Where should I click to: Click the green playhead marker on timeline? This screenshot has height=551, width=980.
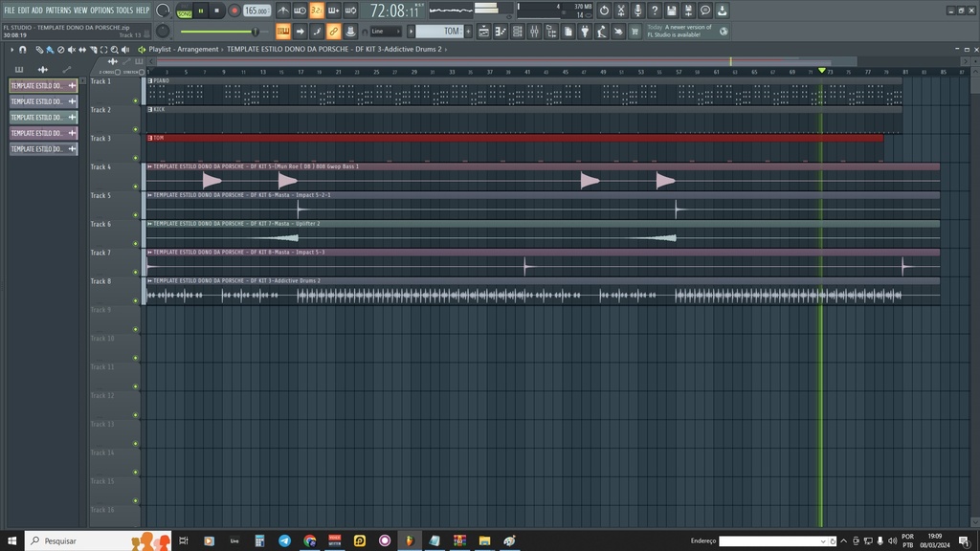point(822,71)
